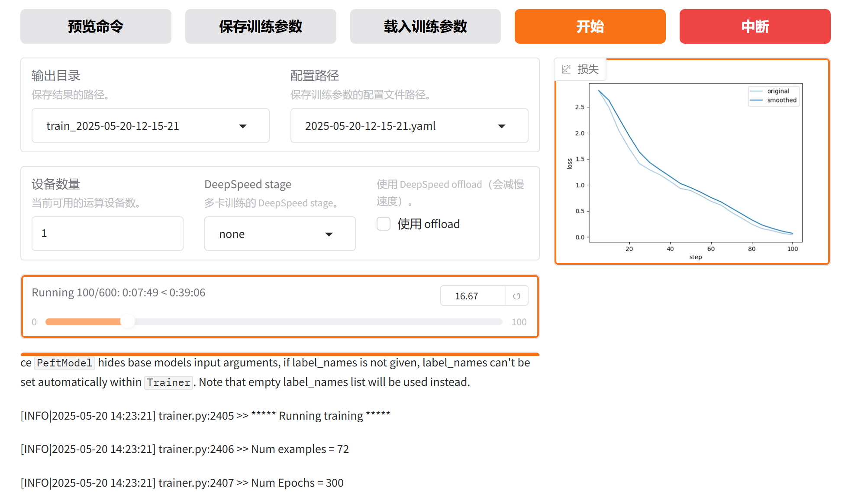This screenshot has height=504, width=861.
Task: Click the 使用 offload label text
Action: (x=429, y=224)
